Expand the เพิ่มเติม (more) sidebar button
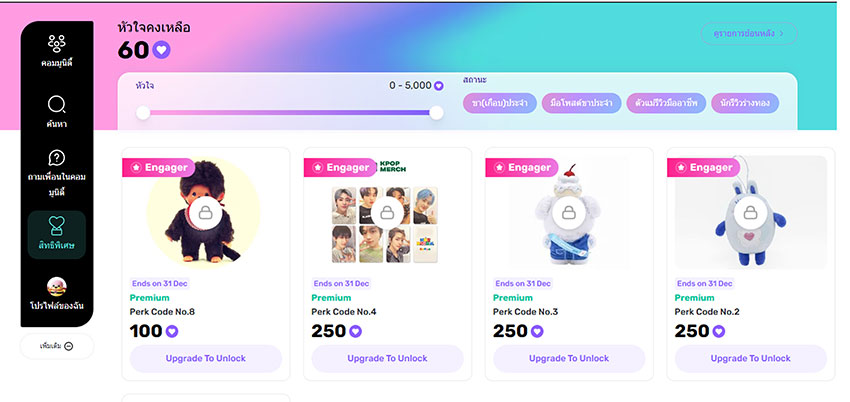Image resolution: width=850 pixels, height=402 pixels. coord(57,346)
